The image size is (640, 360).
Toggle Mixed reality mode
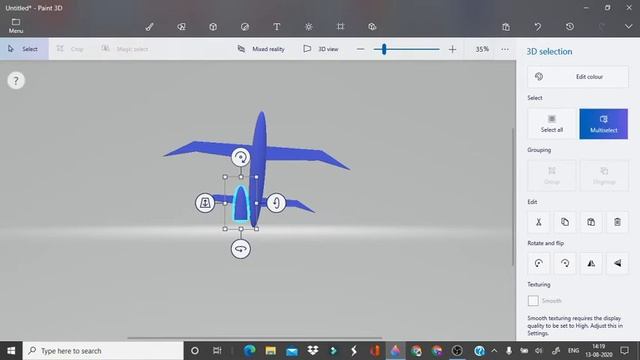click(x=261, y=49)
